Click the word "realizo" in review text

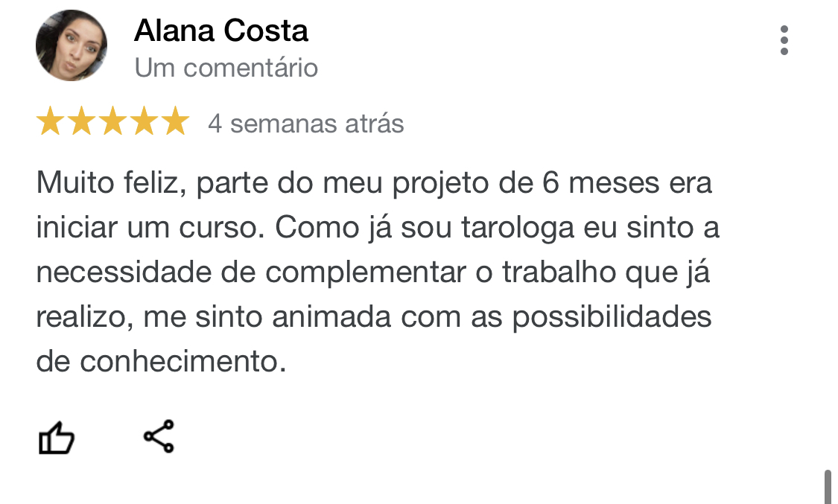(83, 318)
